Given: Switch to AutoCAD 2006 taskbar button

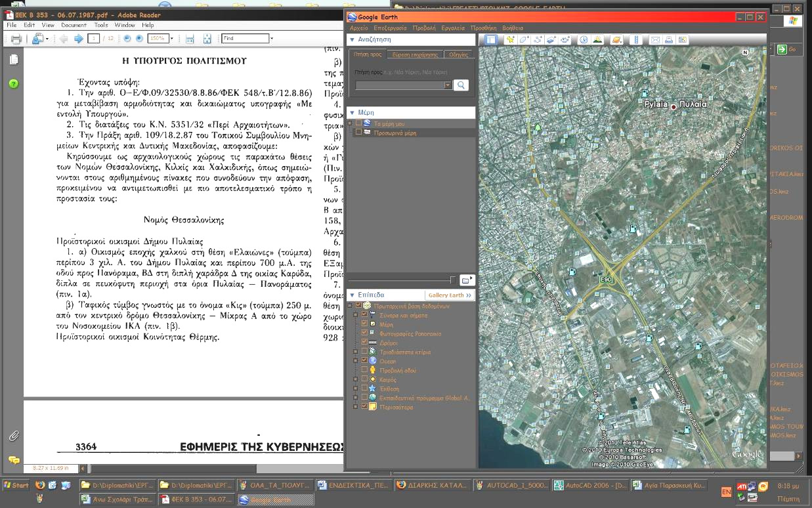Looking at the screenshot, I should point(589,486).
